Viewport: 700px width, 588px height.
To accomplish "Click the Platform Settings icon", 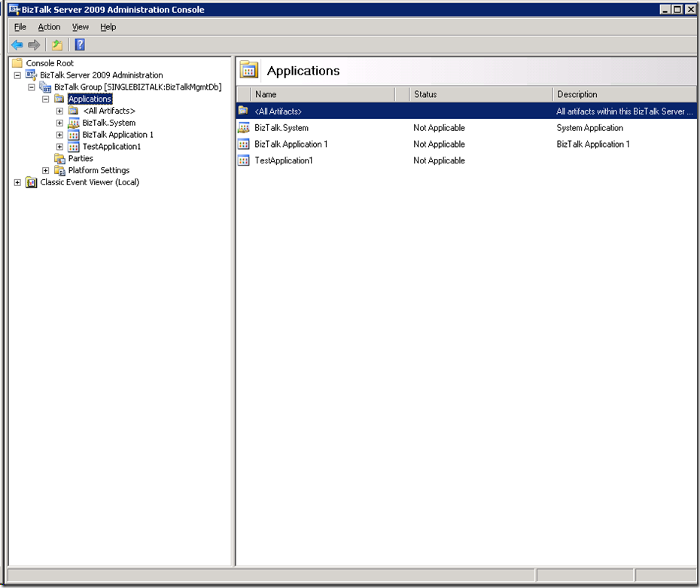I will [x=59, y=170].
